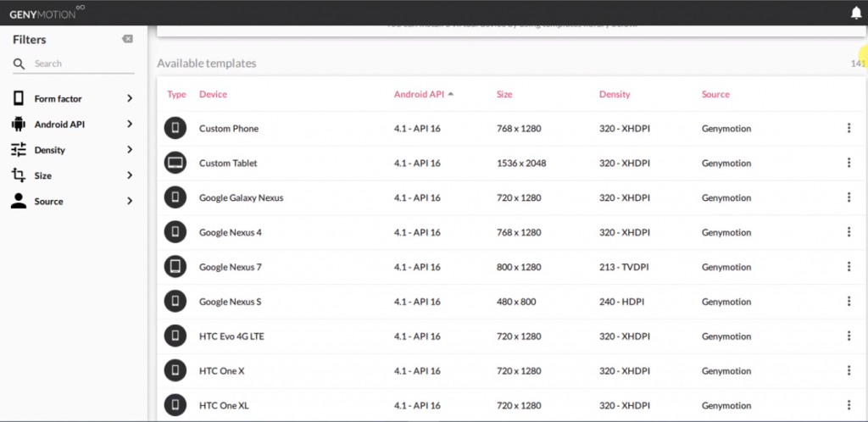The width and height of the screenshot is (868, 422).
Task: Click the HTC One X type icon
Action: pyautogui.click(x=175, y=370)
